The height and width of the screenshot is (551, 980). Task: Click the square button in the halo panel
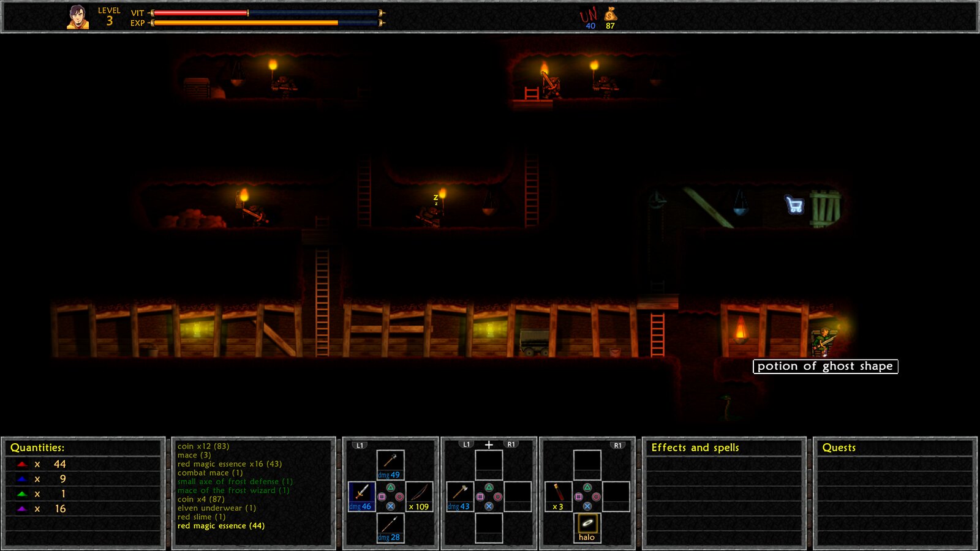click(578, 497)
